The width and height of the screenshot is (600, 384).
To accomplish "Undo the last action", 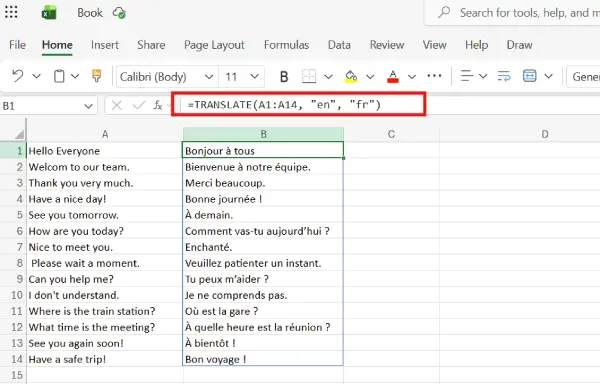I will pos(18,76).
